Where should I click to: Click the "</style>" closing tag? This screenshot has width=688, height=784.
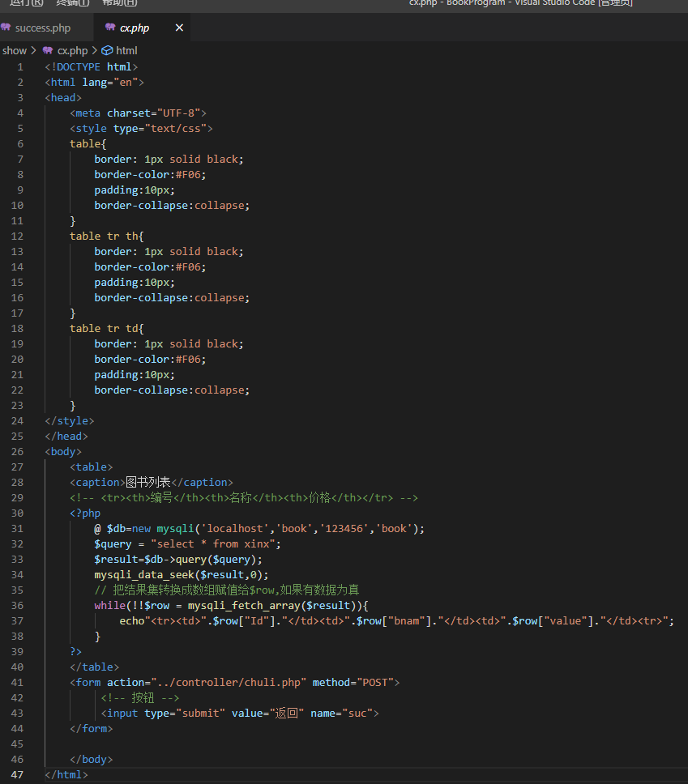(x=70, y=421)
